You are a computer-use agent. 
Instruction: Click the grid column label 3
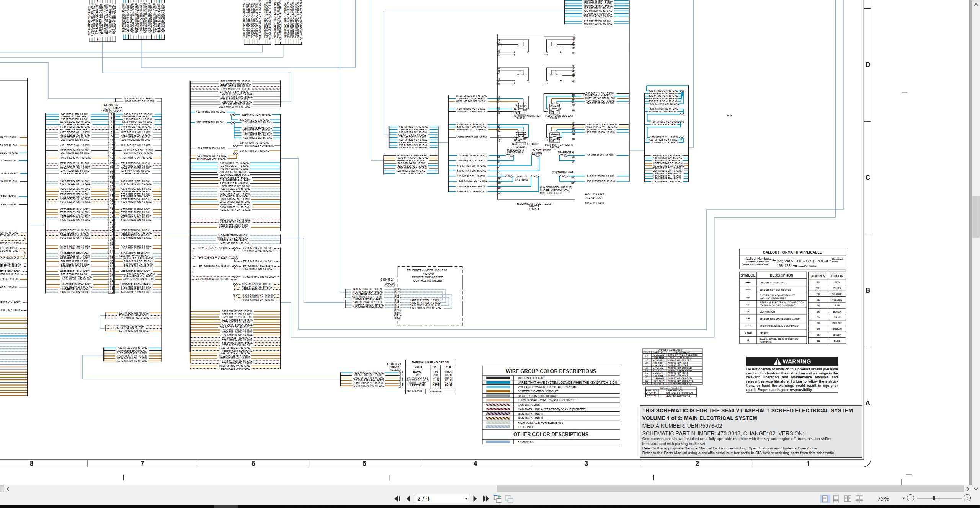coord(586,464)
